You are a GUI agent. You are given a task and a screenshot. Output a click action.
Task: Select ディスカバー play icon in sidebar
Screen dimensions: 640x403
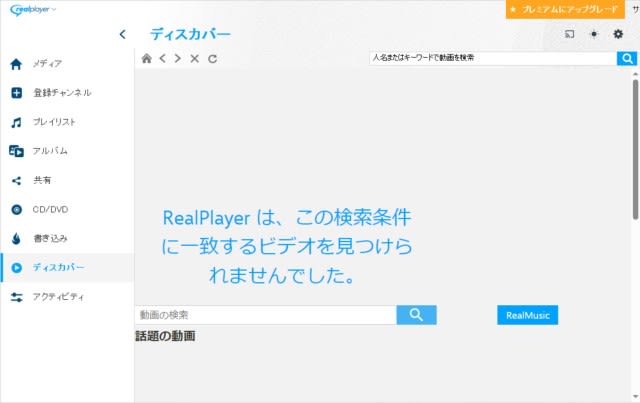pyautogui.click(x=16, y=268)
